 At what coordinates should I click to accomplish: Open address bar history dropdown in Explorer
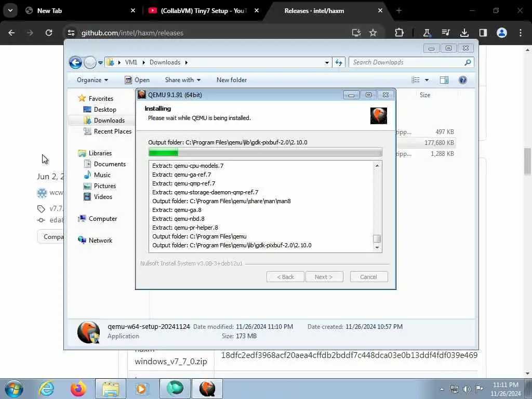tap(327, 62)
